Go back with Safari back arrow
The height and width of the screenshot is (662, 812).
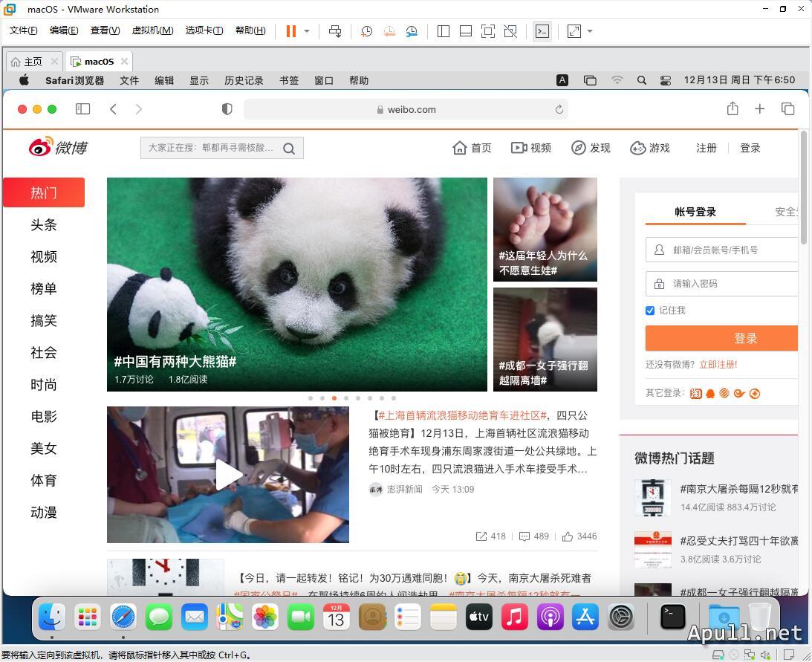click(x=114, y=108)
